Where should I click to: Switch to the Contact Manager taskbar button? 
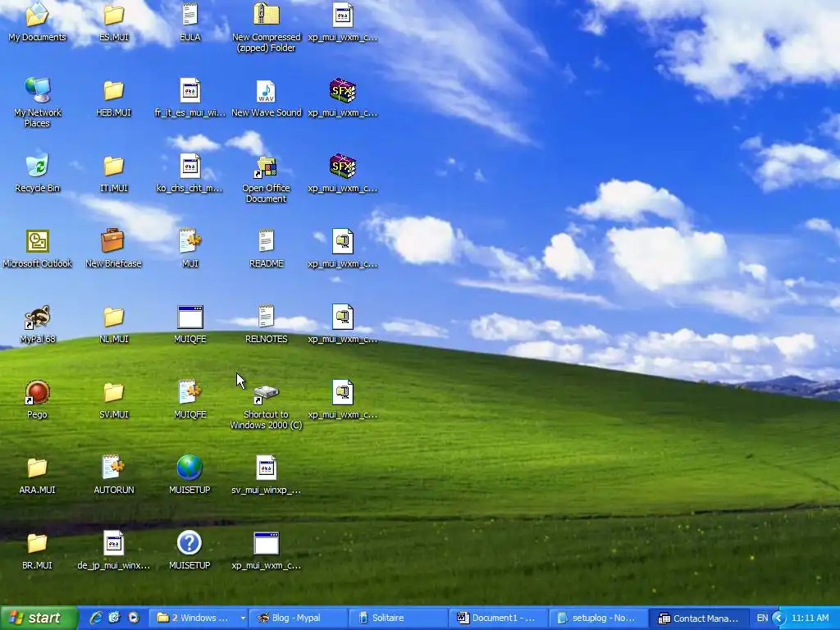[699, 618]
